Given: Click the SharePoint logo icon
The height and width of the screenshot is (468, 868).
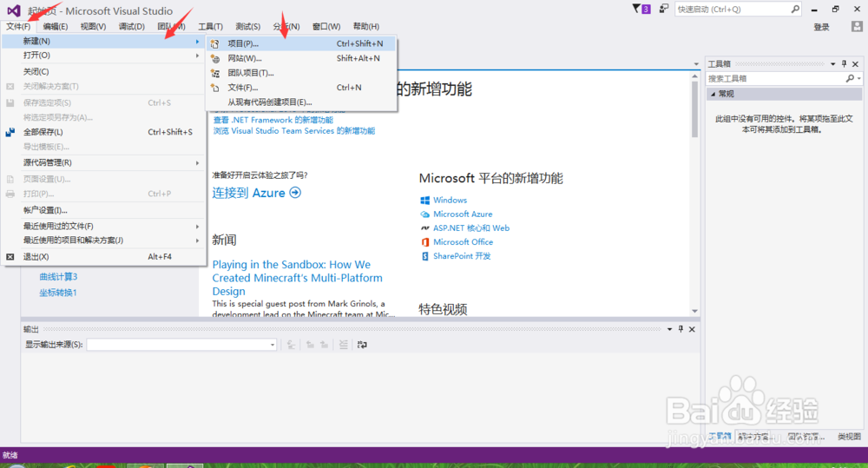Looking at the screenshot, I should point(424,256).
